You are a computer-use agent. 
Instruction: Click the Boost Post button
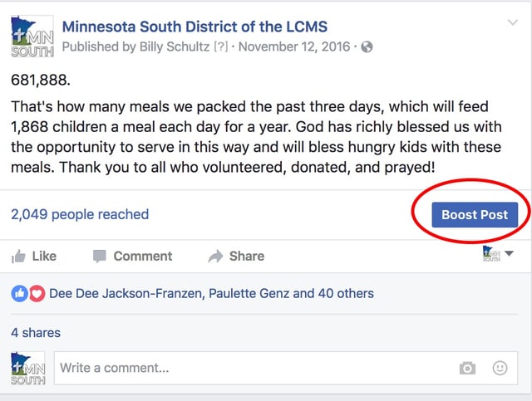click(x=475, y=215)
